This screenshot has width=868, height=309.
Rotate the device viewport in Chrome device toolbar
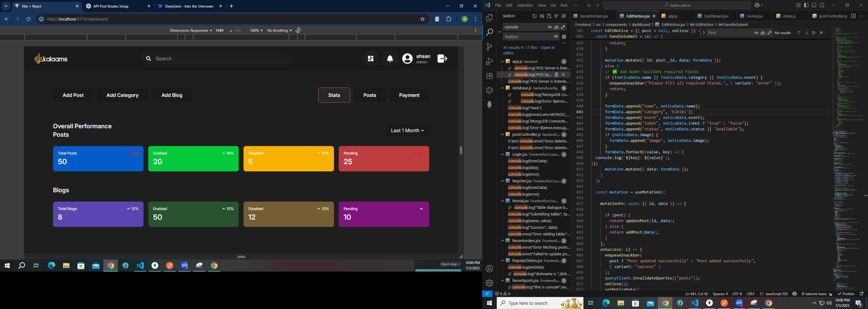click(298, 30)
